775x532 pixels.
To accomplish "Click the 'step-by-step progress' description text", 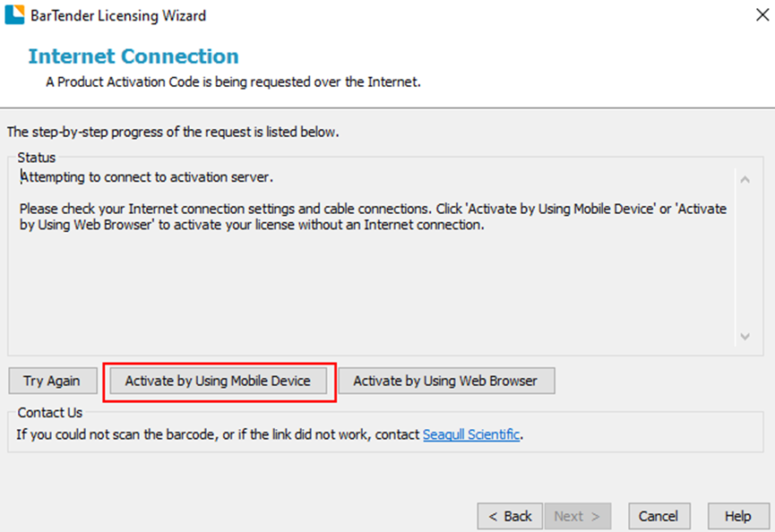I will [173, 133].
